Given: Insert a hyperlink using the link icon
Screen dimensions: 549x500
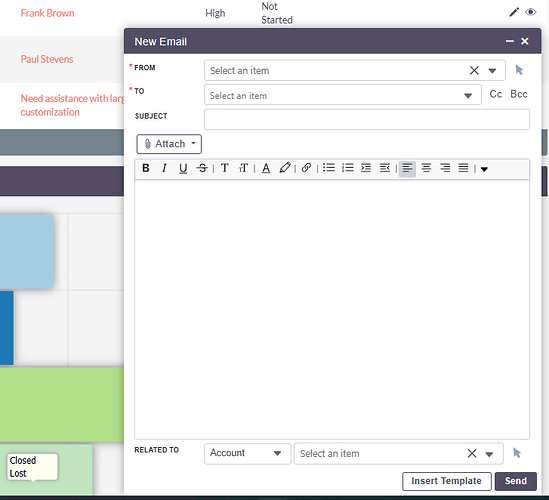Looking at the screenshot, I should [x=306, y=168].
